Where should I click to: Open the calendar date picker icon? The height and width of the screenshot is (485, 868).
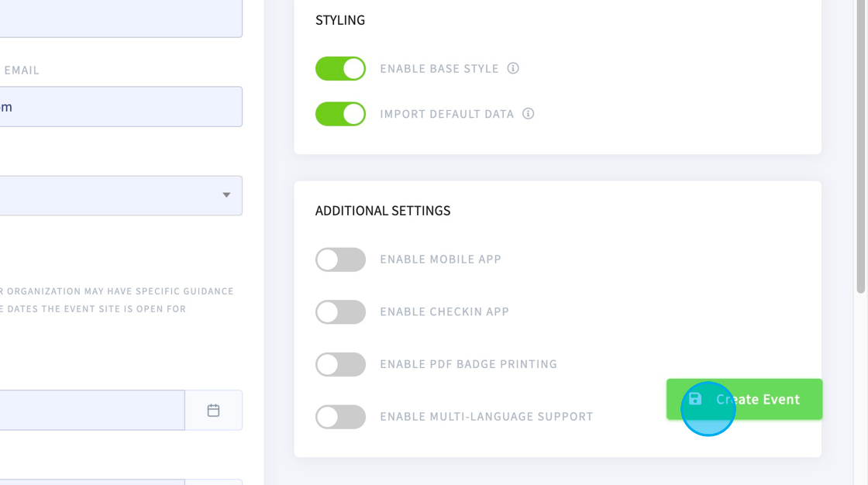pos(213,411)
